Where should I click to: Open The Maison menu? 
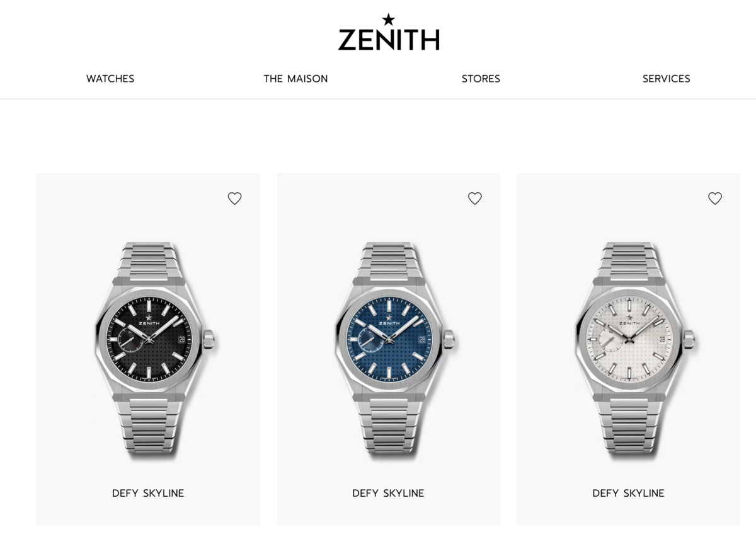295,79
